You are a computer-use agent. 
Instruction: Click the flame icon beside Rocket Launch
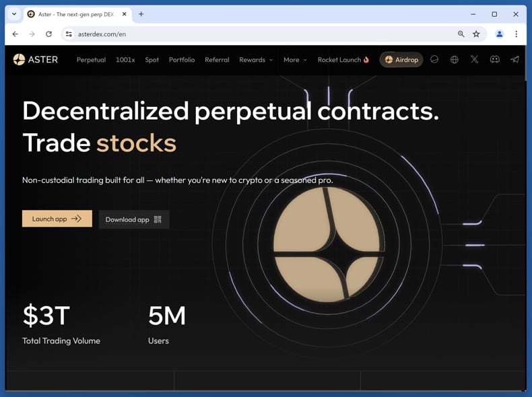366,60
